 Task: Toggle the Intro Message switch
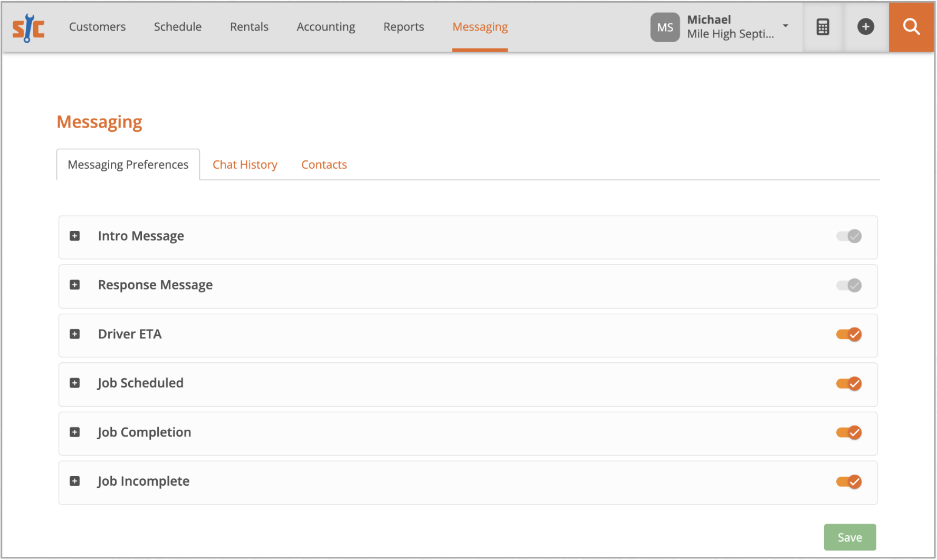849,236
